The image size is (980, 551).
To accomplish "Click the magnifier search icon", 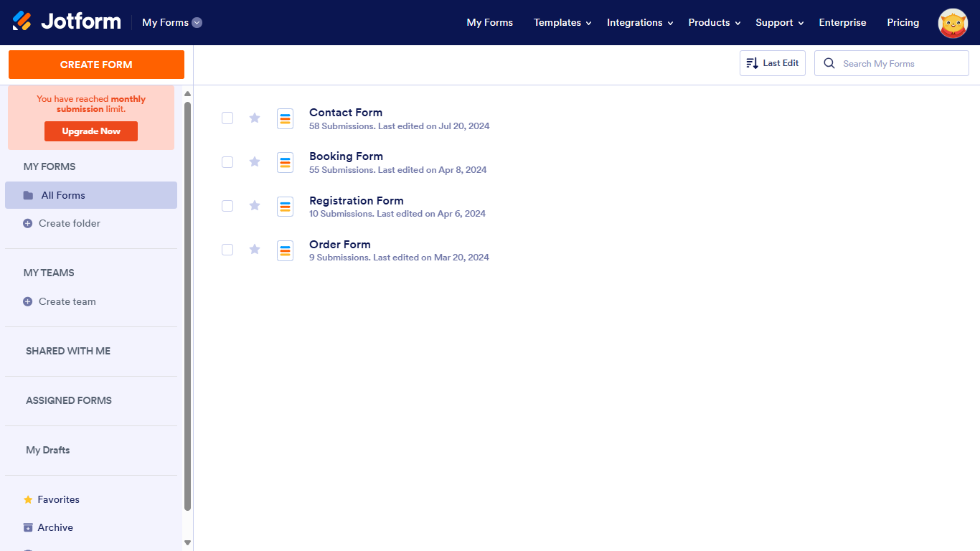I will pos(829,63).
